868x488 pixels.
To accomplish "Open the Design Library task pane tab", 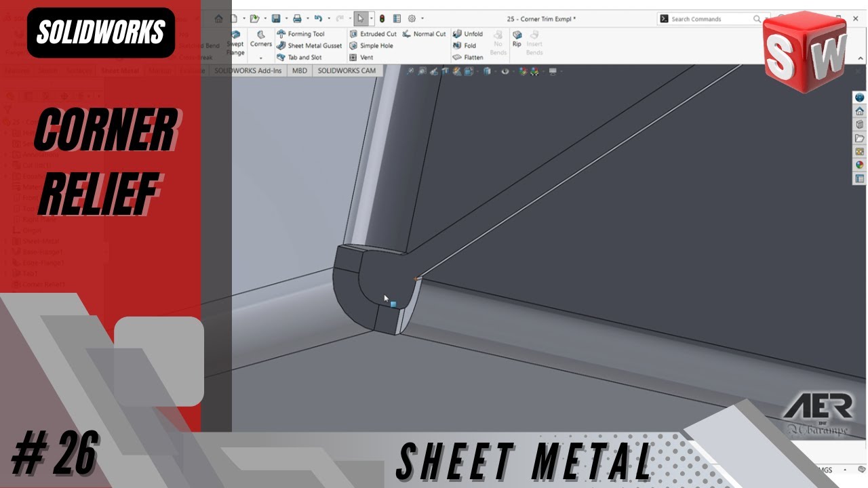I will [860, 125].
